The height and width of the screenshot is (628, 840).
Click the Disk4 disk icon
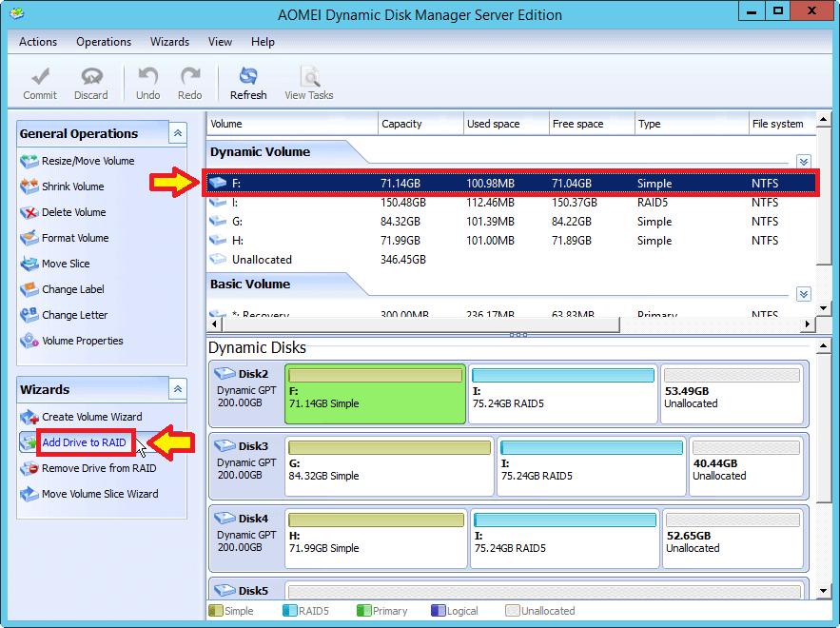pos(225,519)
